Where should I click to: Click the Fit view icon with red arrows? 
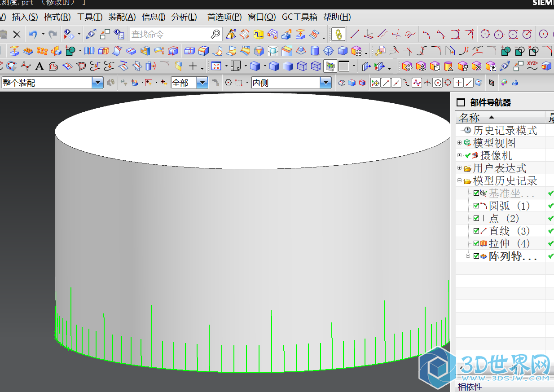point(216,66)
